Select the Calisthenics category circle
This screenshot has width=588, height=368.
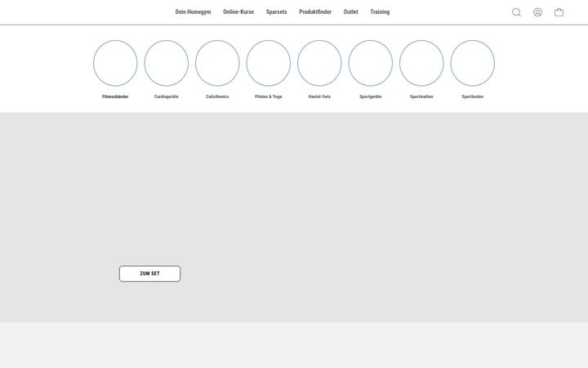217,63
